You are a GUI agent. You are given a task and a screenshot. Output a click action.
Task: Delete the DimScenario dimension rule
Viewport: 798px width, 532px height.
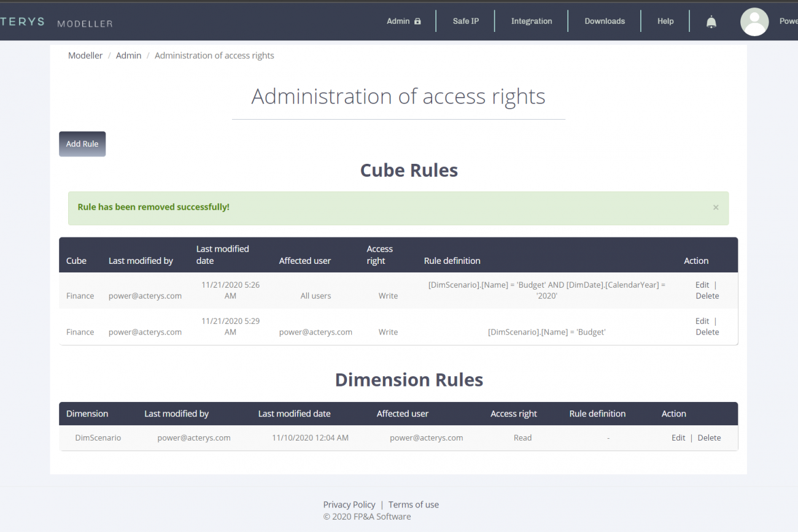(x=709, y=438)
